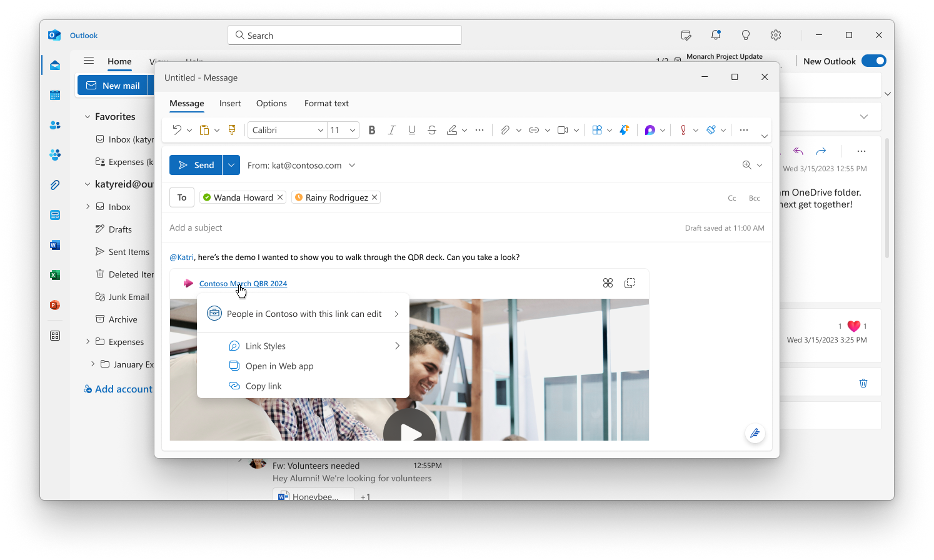Screen dimensions: 934x560
Task: Switch to the Insert tab
Action: 230,103
